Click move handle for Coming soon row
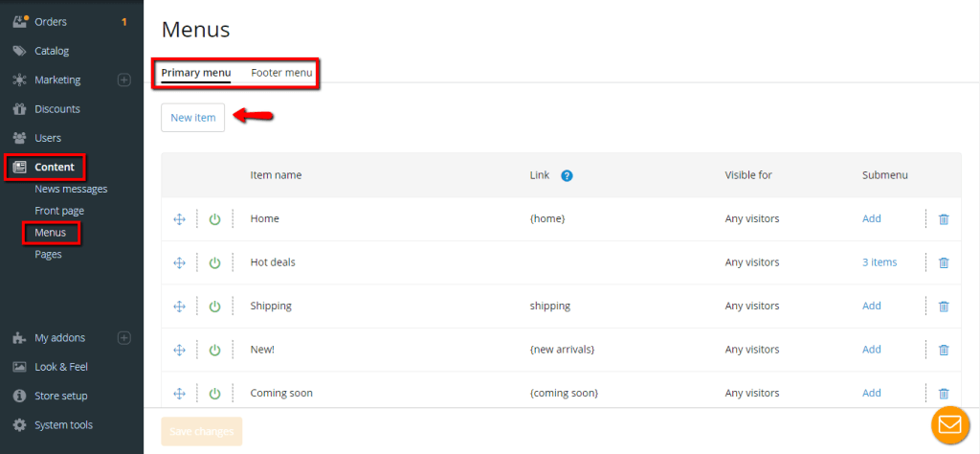Viewport: 980px width, 454px height. [x=179, y=394]
